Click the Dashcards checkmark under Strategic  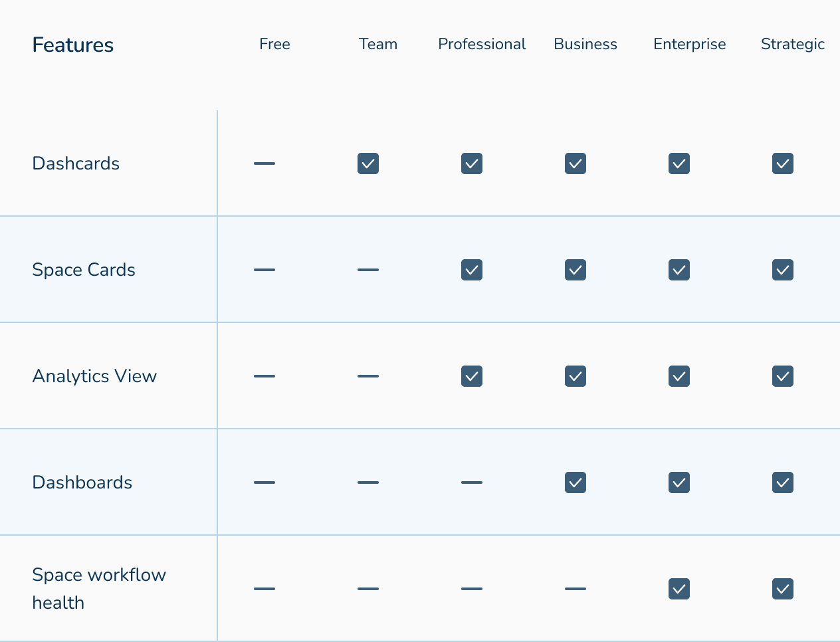coord(783,163)
